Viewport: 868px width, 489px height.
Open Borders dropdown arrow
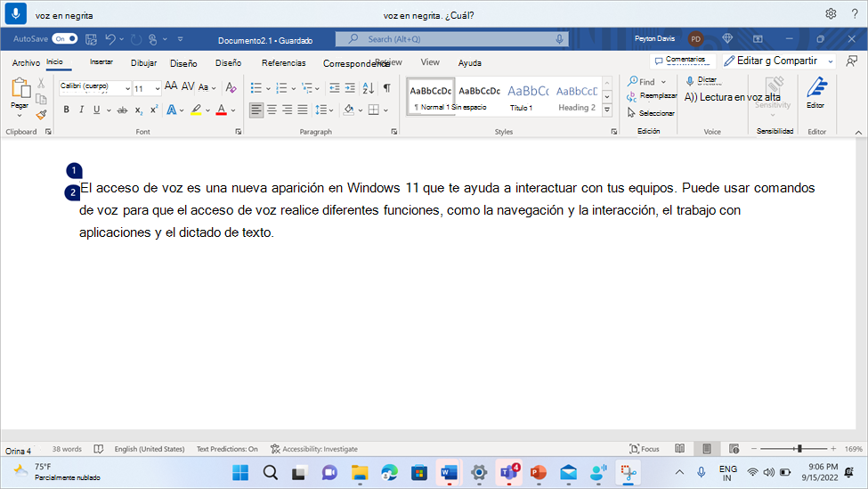tap(385, 110)
